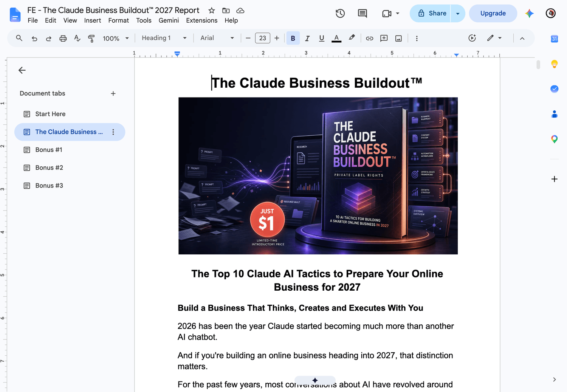Screen dimensions: 567x392
Task: Open Google Calendar side panel
Action: point(554,39)
